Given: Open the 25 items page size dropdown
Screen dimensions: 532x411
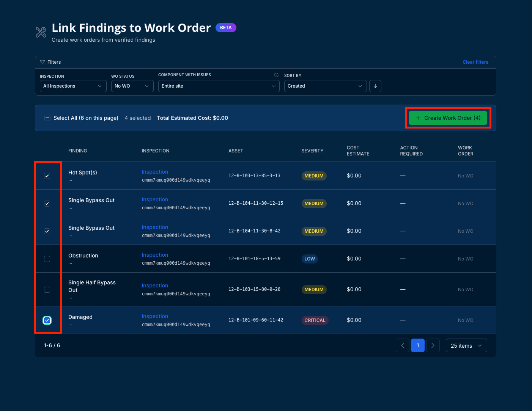Looking at the screenshot, I should (466, 345).
